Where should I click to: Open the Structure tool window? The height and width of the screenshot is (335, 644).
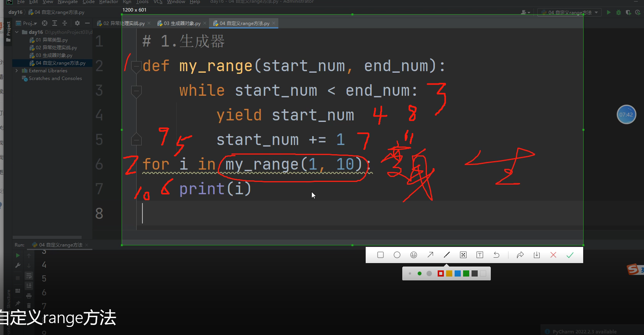(x=8, y=299)
